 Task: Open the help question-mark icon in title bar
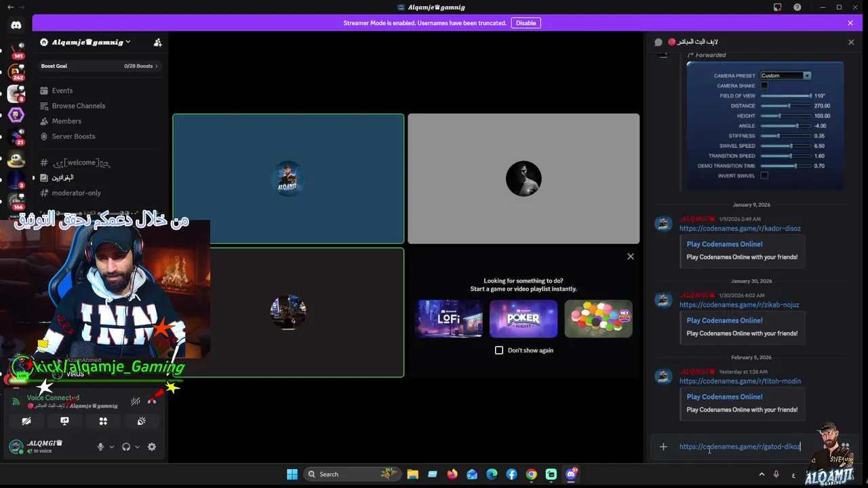click(797, 7)
